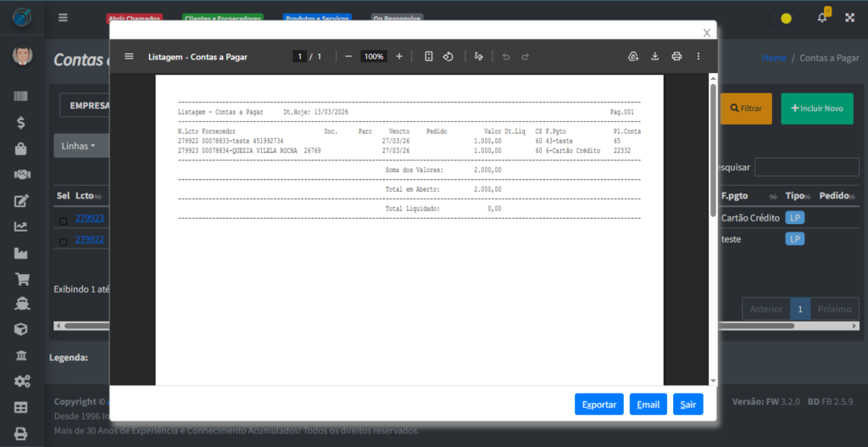Viewport: 868px width, 447px height.
Task: Open the PDF viewer sidebar menu
Action: coord(129,56)
